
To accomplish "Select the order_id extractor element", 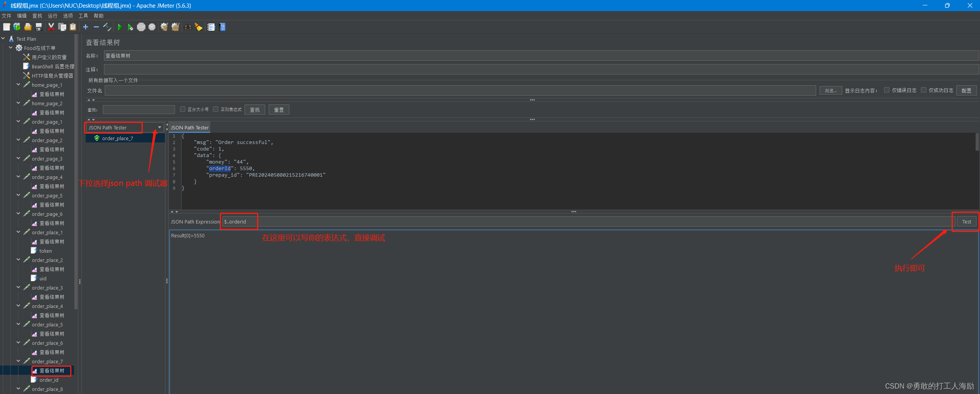I will click(49, 380).
